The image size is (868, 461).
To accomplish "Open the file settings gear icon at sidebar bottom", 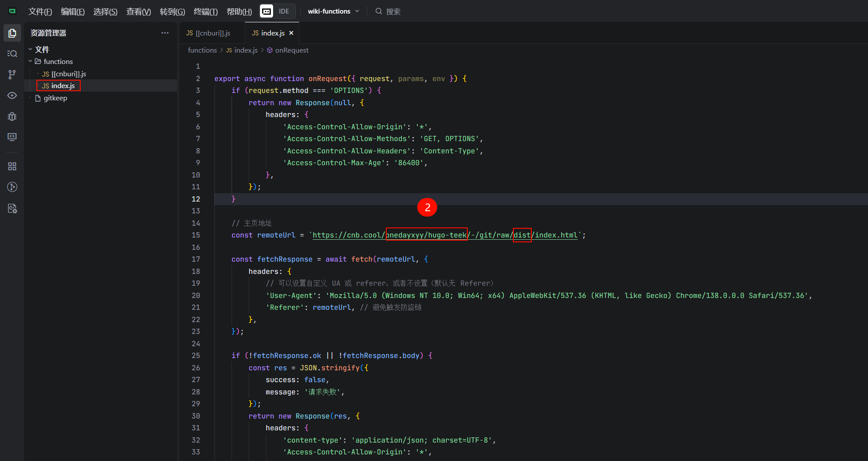I will pyautogui.click(x=12, y=209).
